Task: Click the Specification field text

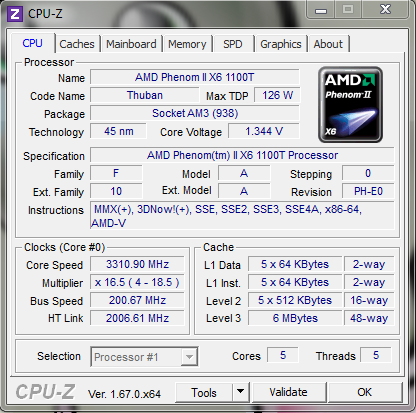Action: [x=242, y=155]
